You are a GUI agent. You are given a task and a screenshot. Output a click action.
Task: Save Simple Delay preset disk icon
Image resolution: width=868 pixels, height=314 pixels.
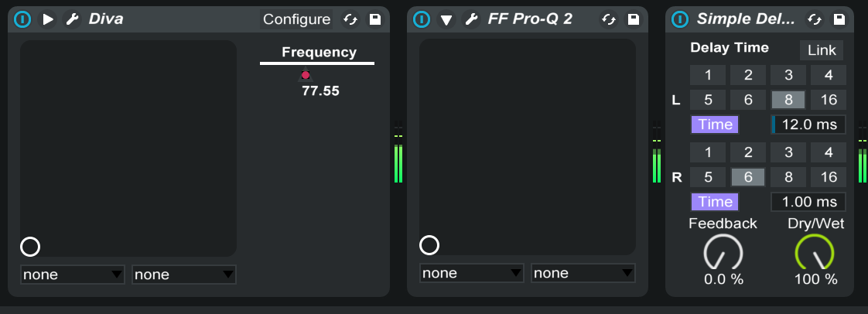click(x=839, y=19)
